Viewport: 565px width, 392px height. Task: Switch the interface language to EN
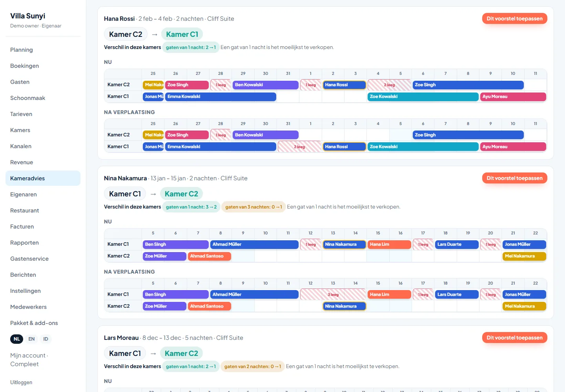click(31, 339)
